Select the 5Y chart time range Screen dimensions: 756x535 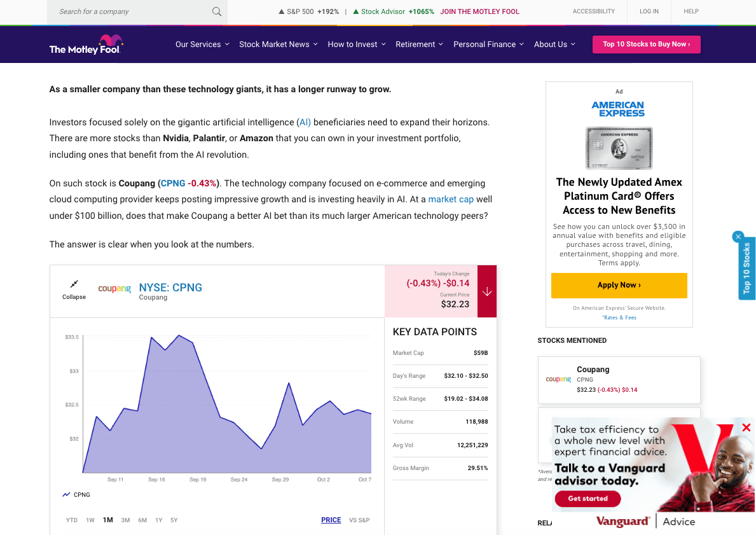pos(174,520)
